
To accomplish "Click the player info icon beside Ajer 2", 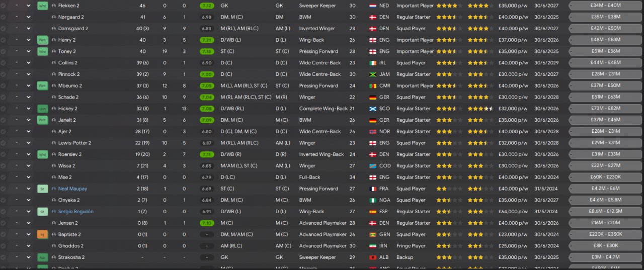I will click(54, 131).
